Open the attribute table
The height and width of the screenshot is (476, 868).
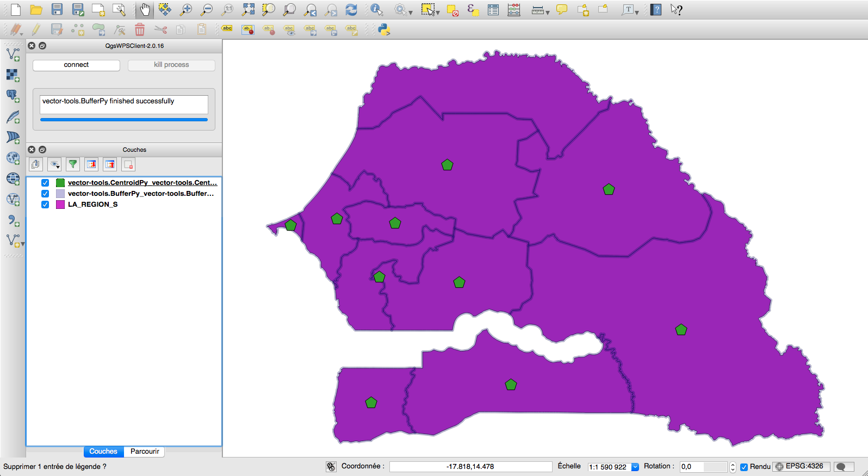point(493,9)
